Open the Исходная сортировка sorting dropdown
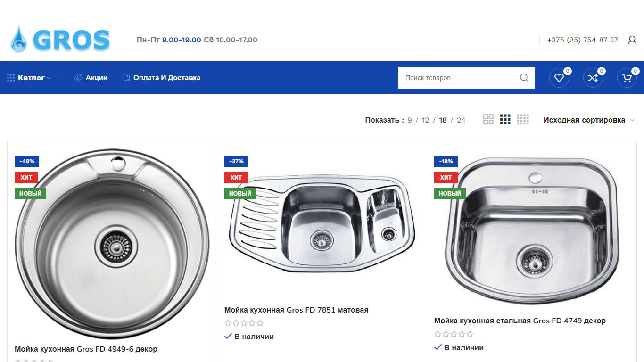 coord(589,120)
